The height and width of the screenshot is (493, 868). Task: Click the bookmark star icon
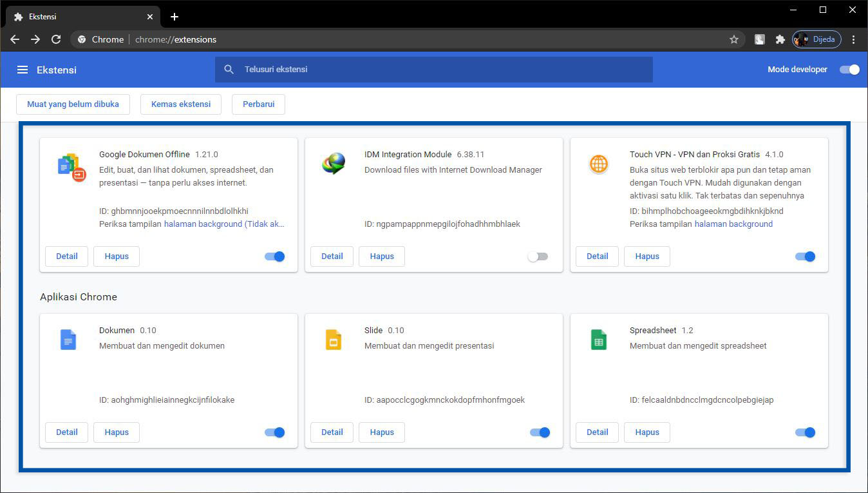point(733,39)
